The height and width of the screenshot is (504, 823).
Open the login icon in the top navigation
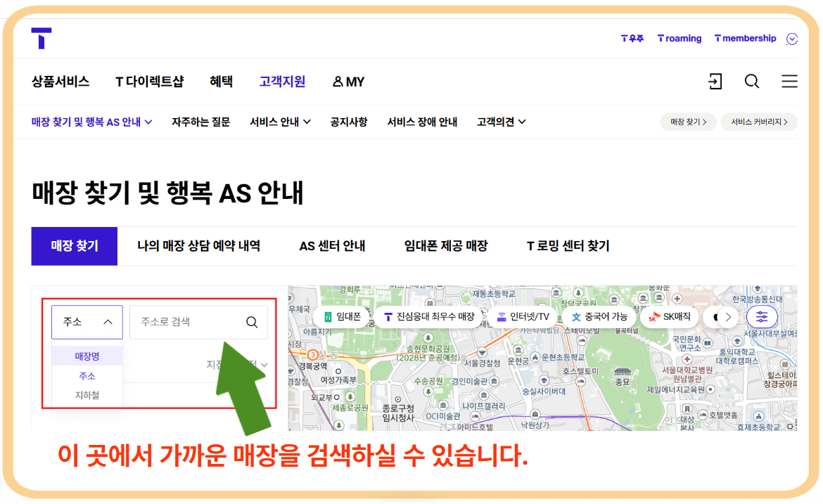point(715,82)
